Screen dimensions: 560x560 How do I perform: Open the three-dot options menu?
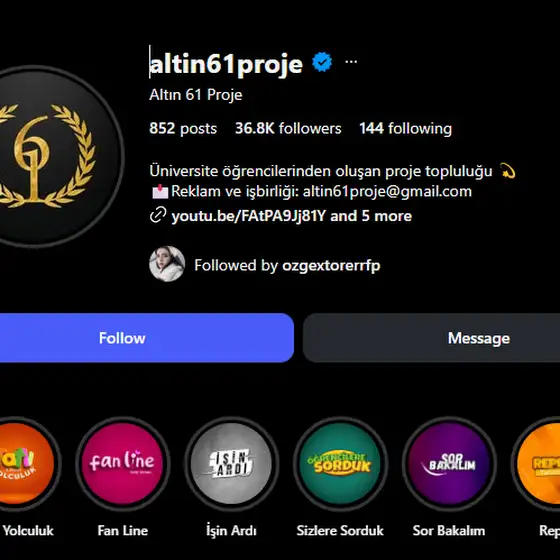point(351,62)
